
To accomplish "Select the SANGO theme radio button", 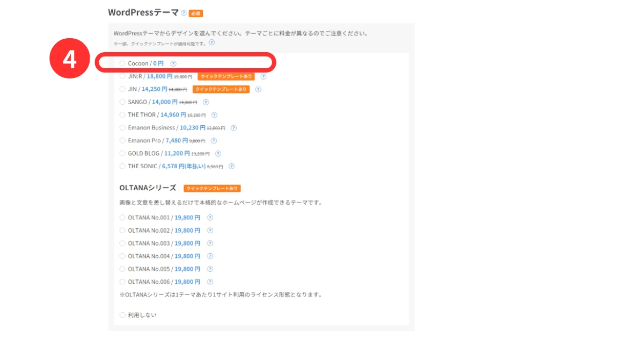I will [122, 102].
